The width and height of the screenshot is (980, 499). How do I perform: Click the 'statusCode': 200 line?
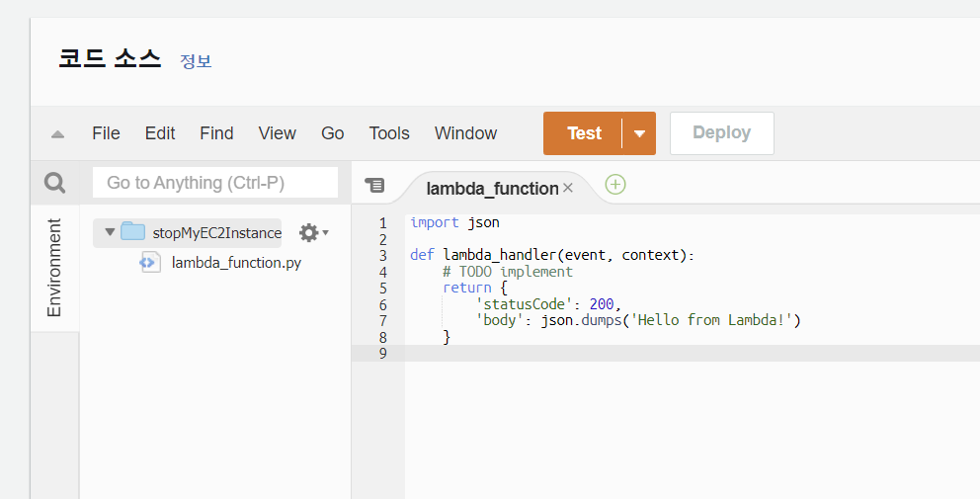(548, 304)
